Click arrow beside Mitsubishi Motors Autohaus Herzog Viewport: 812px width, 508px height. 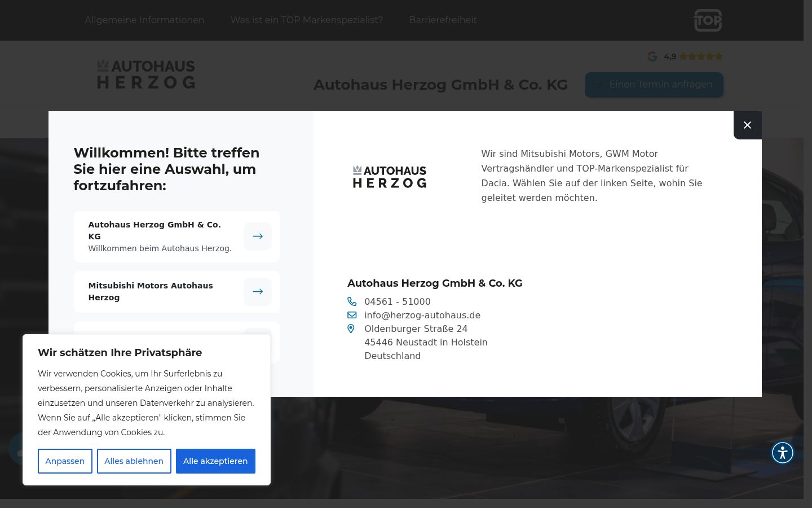tap(258, 292)
